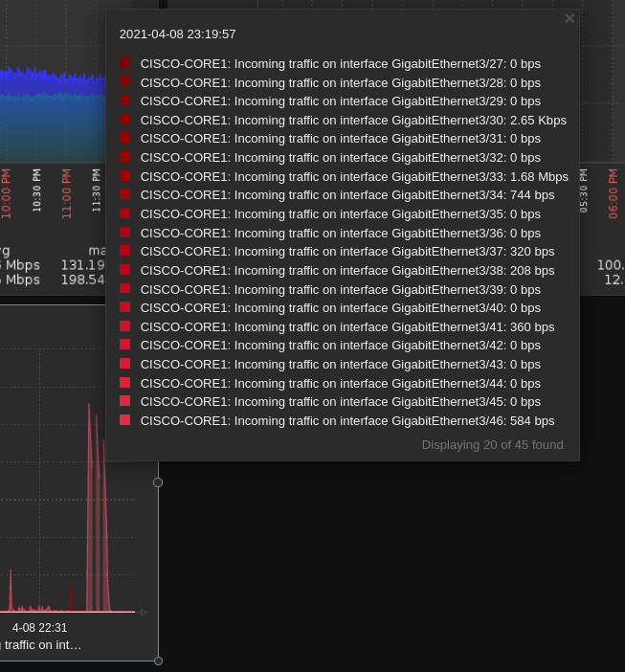
Task: Click the truncated 'traffic on int…' legend label
Action: (x=43, y=645)
